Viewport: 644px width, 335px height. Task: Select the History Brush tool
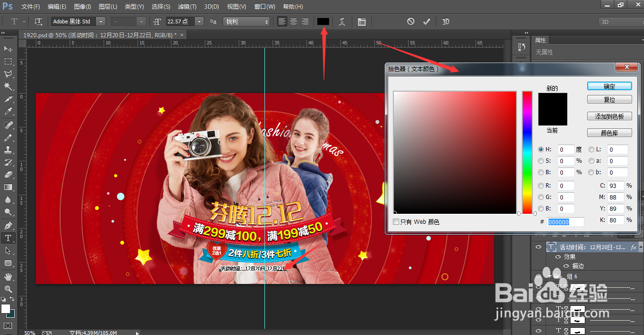pyautogui.click(x=8, y=162)
